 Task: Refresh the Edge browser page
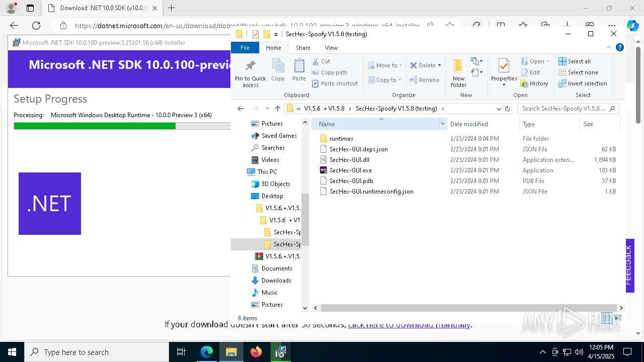point(36,26)
